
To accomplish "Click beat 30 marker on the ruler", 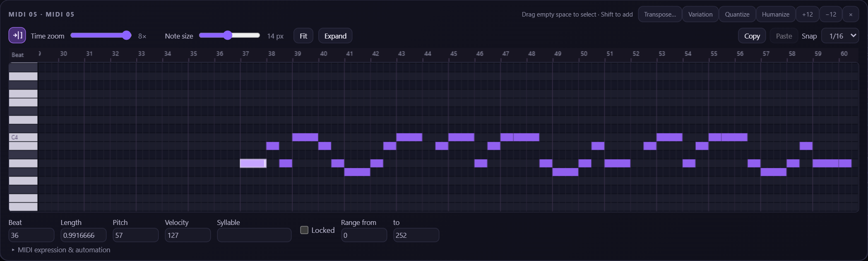I will pyautogui.click(x=63, y=53).
